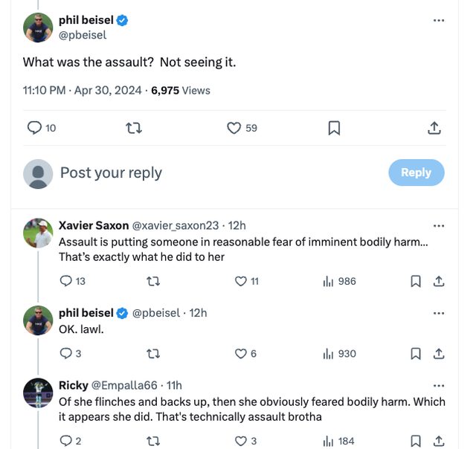Like the main post with 59 likes
The width and height of the screenshot is (476, 449).
tap(234, 128)
